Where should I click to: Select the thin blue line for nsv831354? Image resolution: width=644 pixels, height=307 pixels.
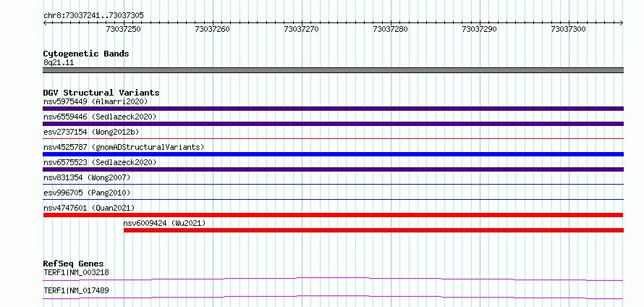coord(333,185)
